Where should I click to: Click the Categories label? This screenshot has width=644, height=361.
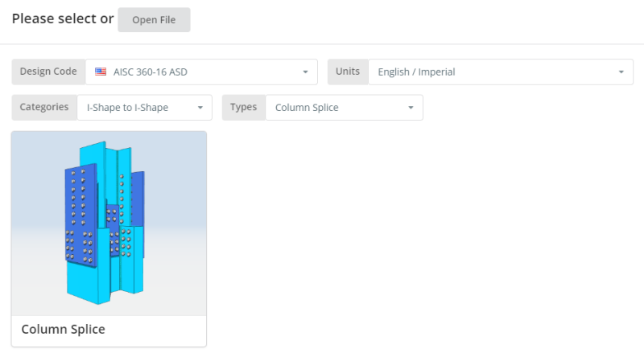[44, 107]
